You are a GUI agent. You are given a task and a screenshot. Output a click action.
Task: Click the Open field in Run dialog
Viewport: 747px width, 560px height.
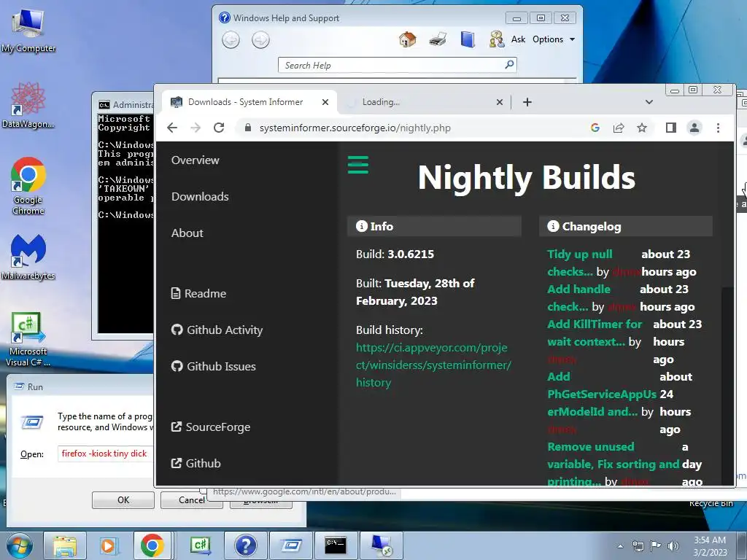click(106, 454)
